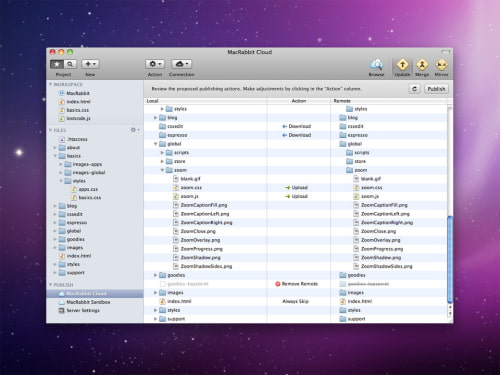The height and width of the screenshot is (375, 500).
Task: Select remote goodies-topsecret folder
Action: [x=364, y=284]
